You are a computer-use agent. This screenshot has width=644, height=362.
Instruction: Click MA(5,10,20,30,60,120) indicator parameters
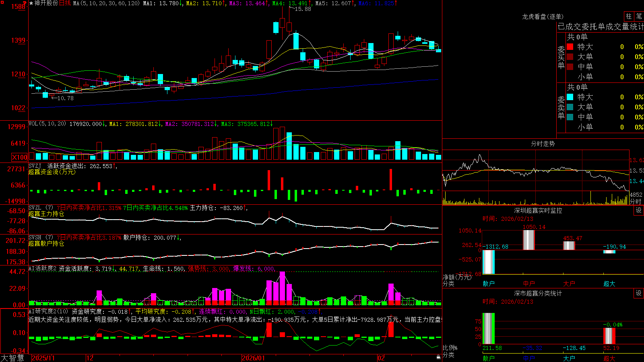click(x=106, y=3)
